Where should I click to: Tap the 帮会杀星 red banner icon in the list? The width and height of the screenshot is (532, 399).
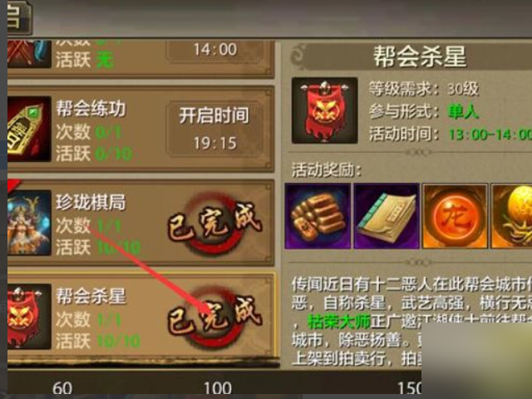pos(29,316)
